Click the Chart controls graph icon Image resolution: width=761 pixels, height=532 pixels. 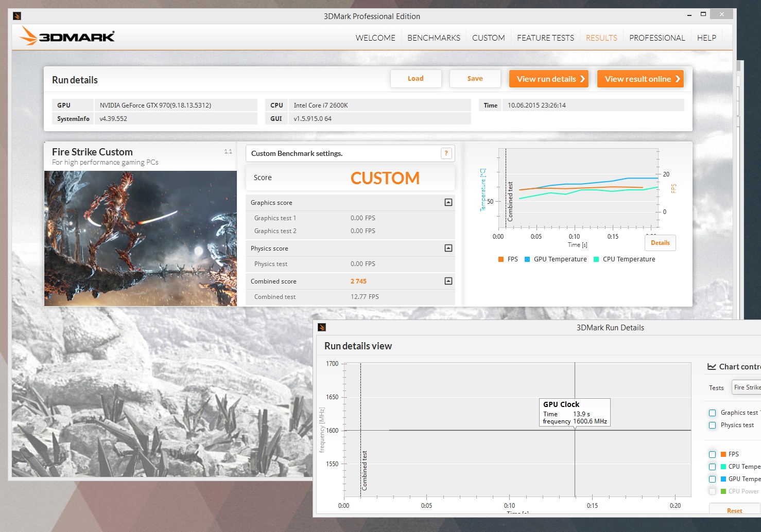(712, 367)
